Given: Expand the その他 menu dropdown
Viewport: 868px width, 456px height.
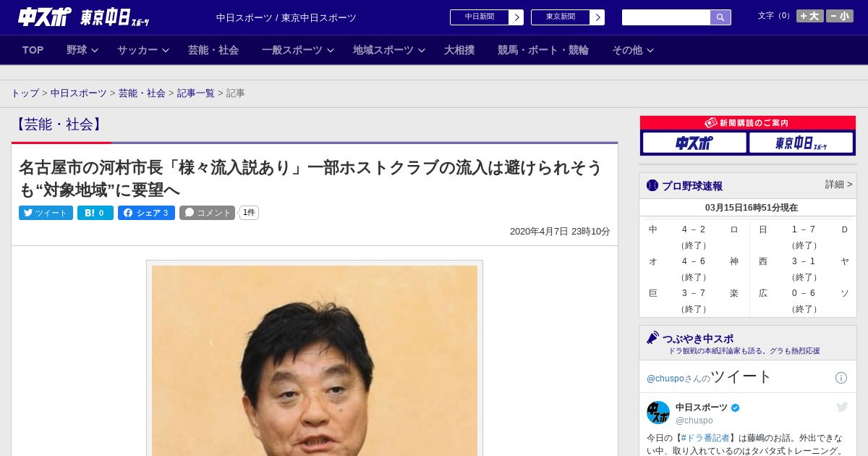Looking at the screenshot, I should click(632, 50).
